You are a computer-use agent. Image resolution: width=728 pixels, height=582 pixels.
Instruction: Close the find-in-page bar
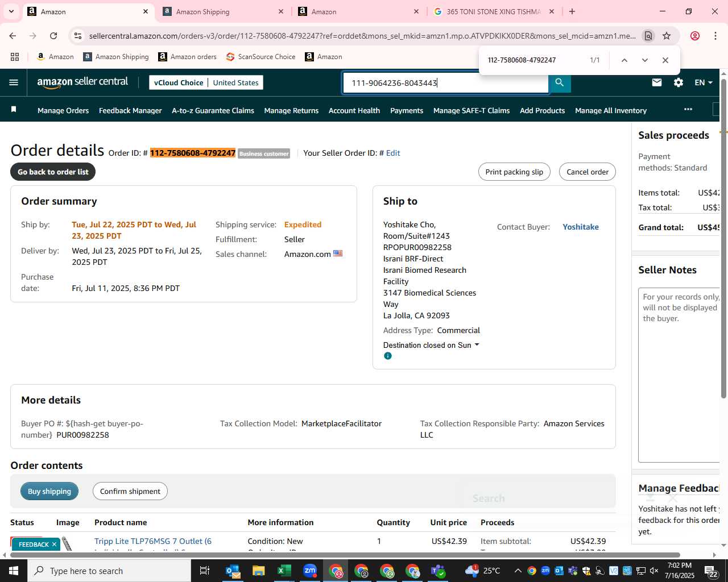[665, 60]
